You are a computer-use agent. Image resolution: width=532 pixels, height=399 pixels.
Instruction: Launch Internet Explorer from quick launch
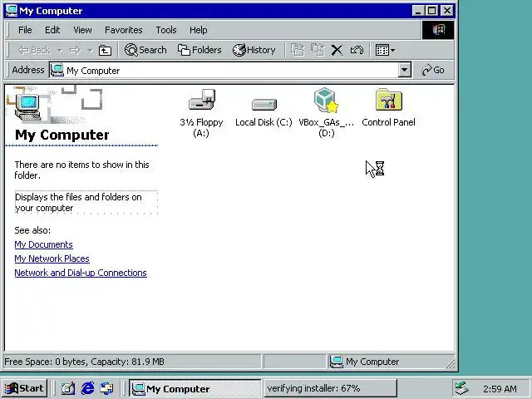(x=87, y=388)
